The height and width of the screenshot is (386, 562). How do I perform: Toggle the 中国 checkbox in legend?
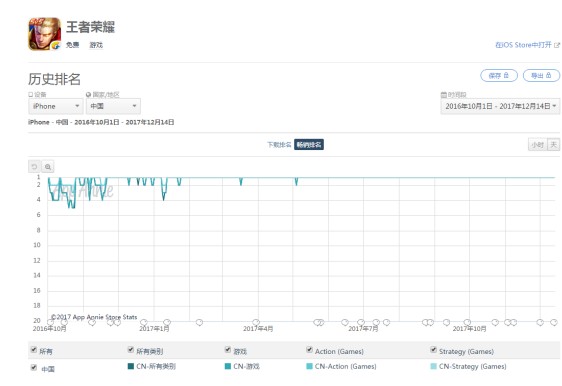pyautogui.click(x=34, y=367)
